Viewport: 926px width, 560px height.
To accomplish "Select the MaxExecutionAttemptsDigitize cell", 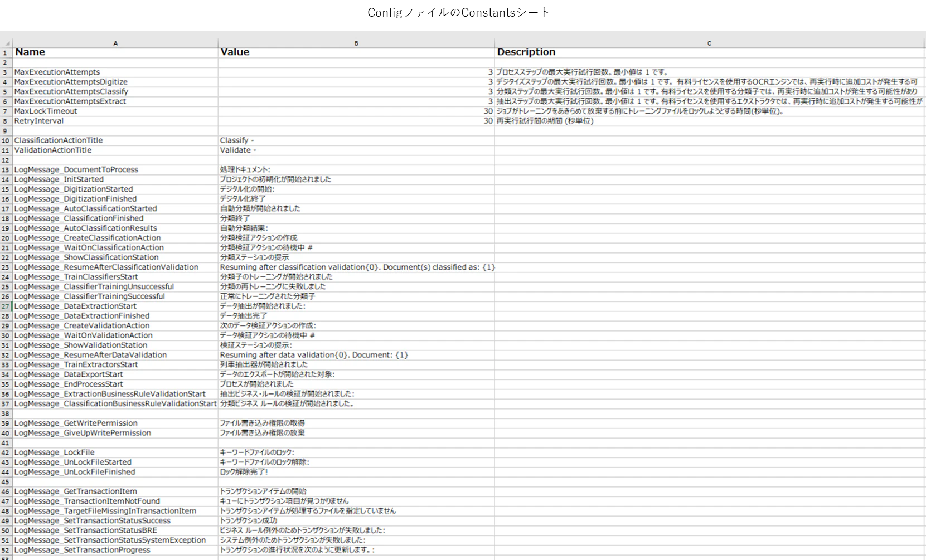I will (x=115, y=82).
